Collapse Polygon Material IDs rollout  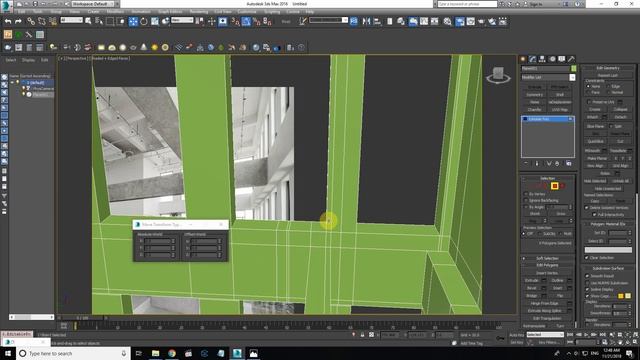coord(608,224)
